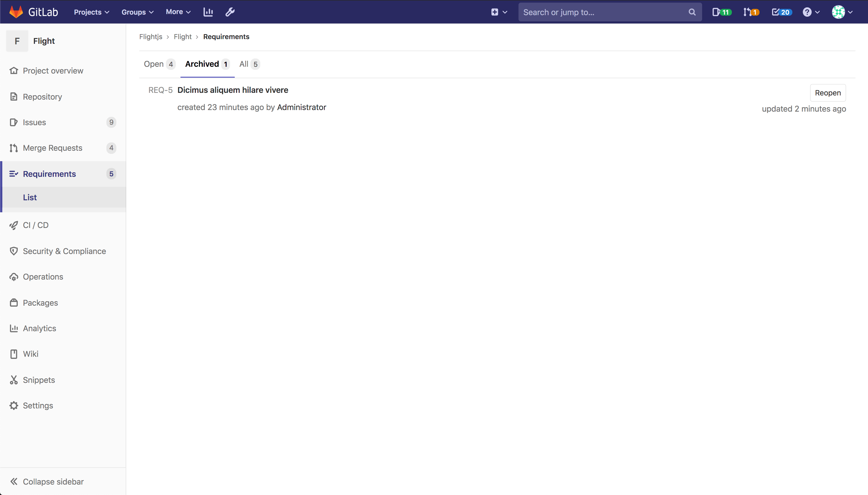
Task: Reopen the archived REQ-5 requirement
Action: 828,92
